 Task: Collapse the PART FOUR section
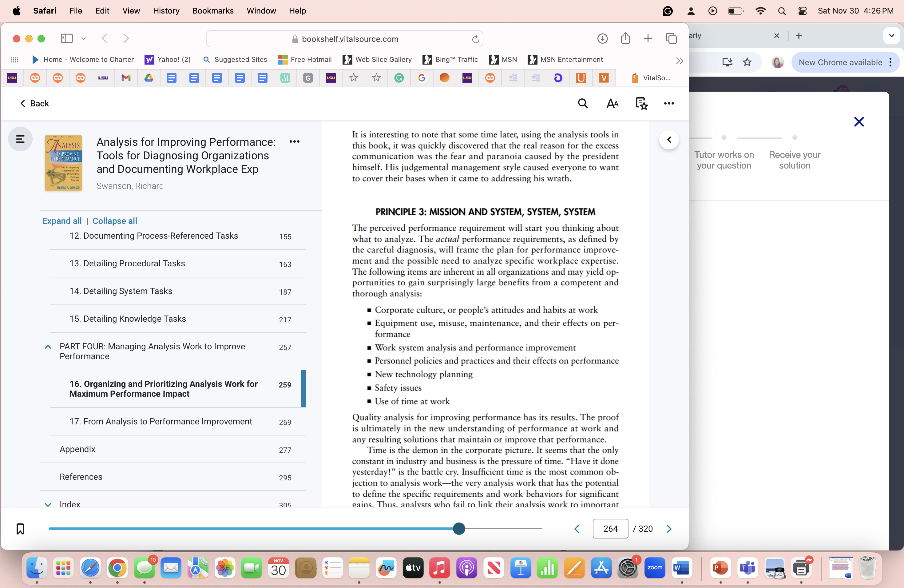pyautogui.click(x=47, y=347)
